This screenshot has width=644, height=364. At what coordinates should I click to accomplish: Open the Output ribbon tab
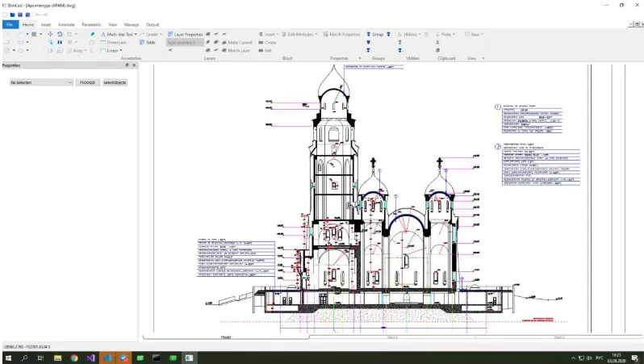153,25
